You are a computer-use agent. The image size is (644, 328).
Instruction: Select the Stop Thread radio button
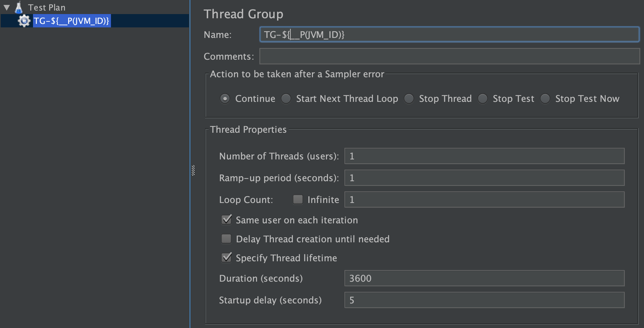tap(409, 99)
